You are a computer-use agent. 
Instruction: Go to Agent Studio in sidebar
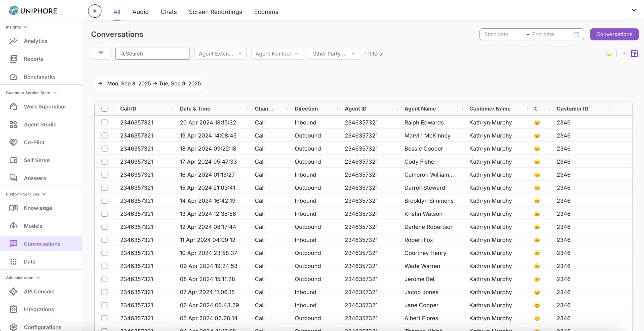(40, 124)
